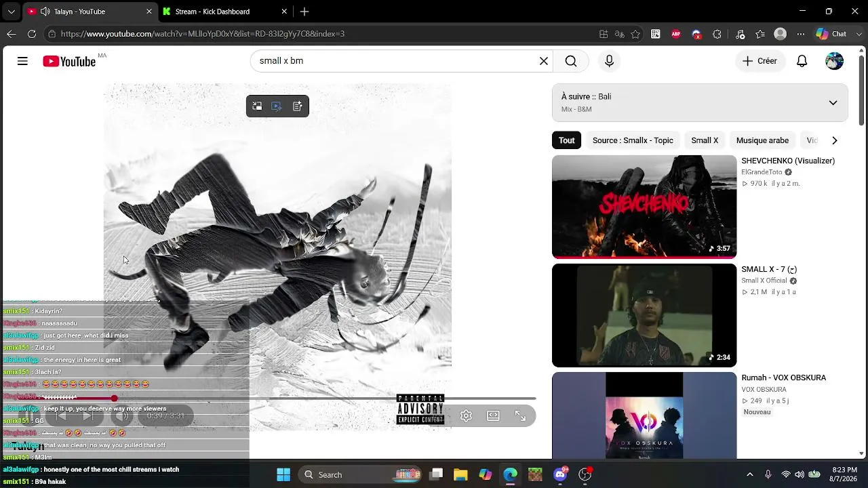This screenshot has height=488, width=868.
Task: Open the YouTube guide hamburger menu
Action: 22,61
